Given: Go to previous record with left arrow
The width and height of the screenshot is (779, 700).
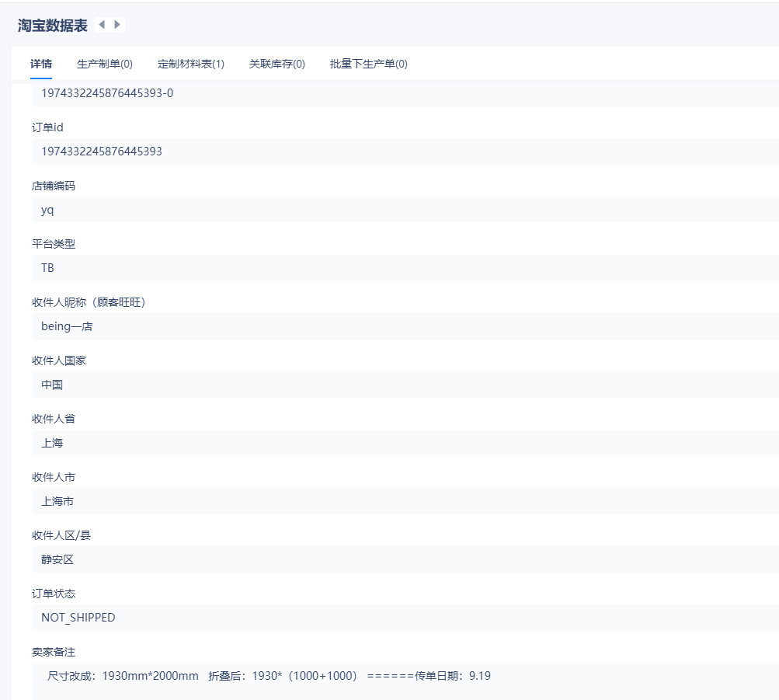Looking at the screenshot, I should click(x=102, y=25).
